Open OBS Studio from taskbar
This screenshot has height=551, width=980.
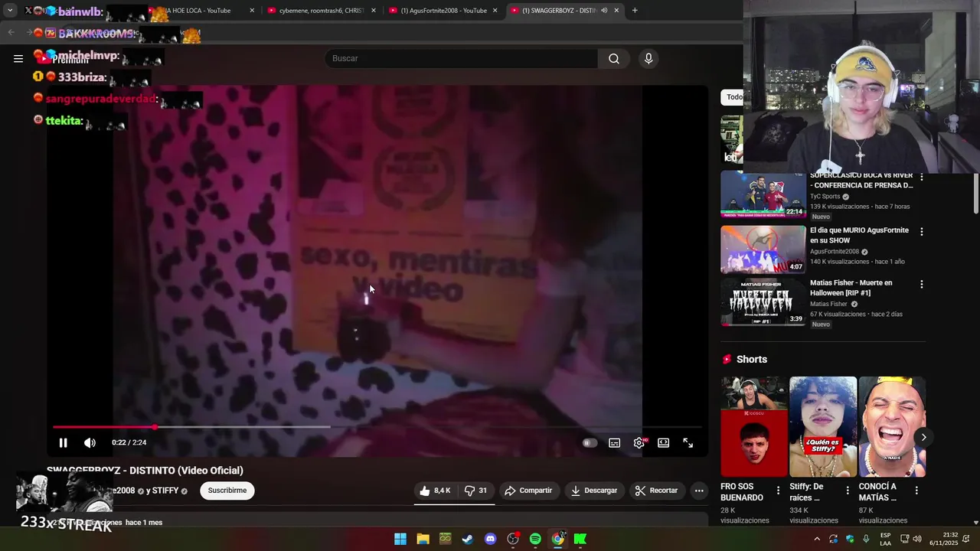tap(513, 539)
